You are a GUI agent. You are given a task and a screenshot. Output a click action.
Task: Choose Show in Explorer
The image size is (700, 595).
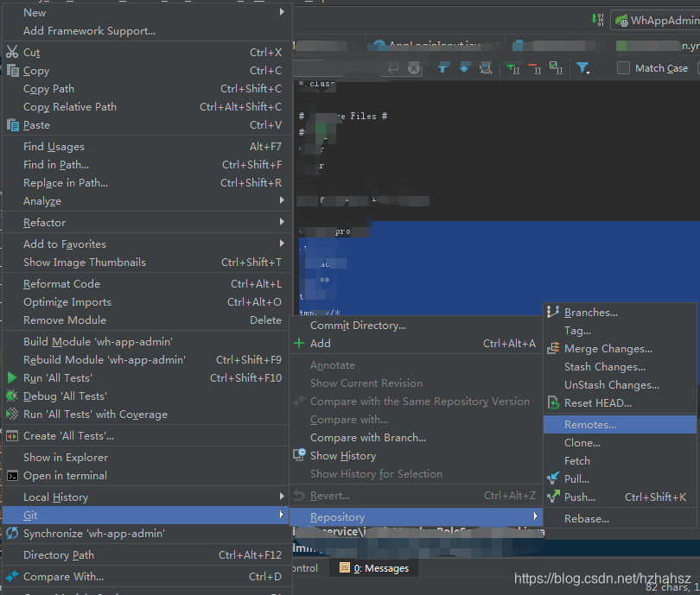click(x=147, y=457)
